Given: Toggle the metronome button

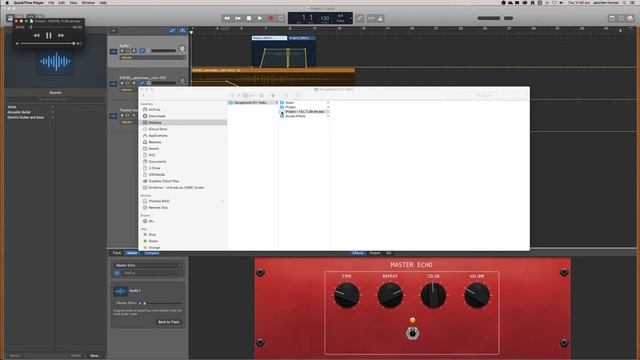Looking at the screenshot, I should [380, 18].
